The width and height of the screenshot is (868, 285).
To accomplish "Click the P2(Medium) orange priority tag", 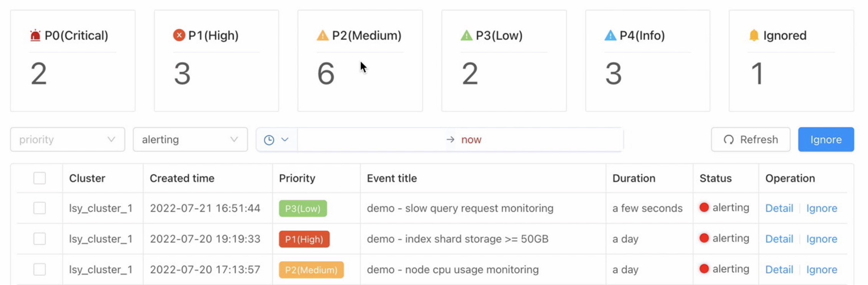I will click(x=311, y=270).
